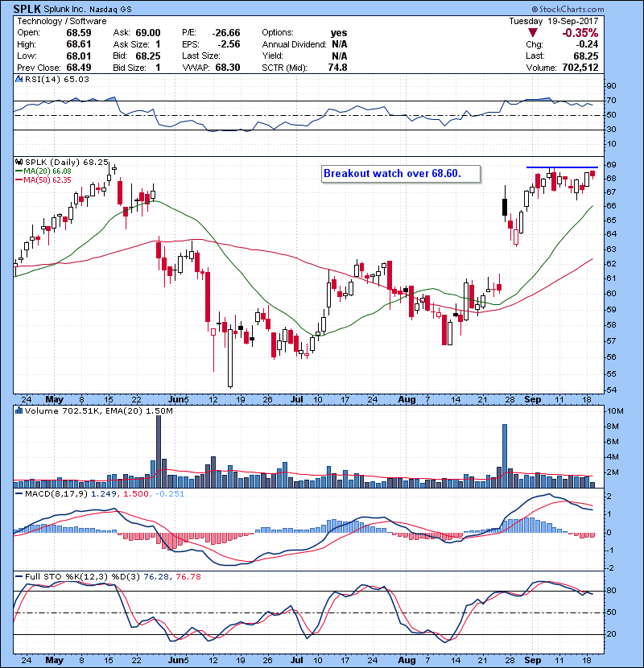Click the EMA(20) 1.50M label
The image size is (644, 668).
click(x=138, y=410)
